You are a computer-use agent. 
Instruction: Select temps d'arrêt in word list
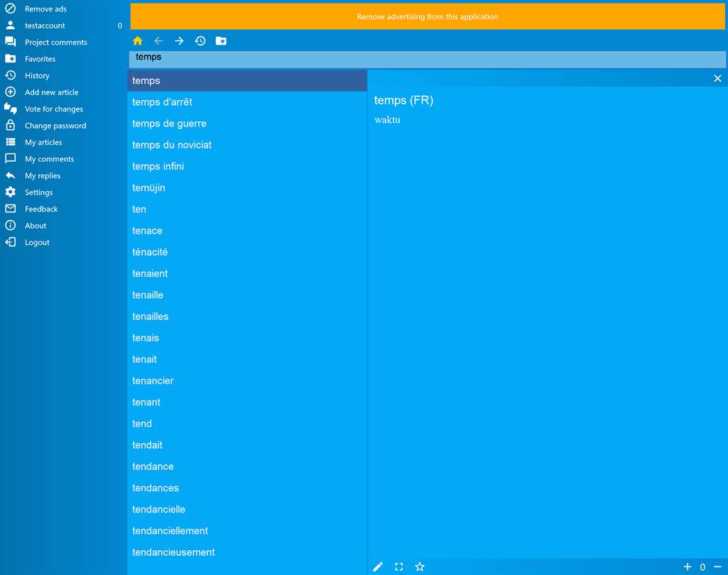click(x=247, y=102)
